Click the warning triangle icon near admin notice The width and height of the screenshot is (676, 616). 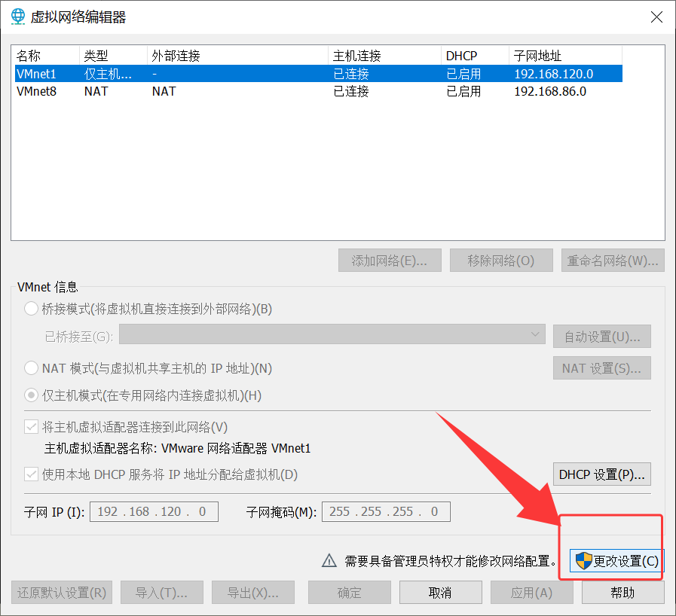click(329, 560)
